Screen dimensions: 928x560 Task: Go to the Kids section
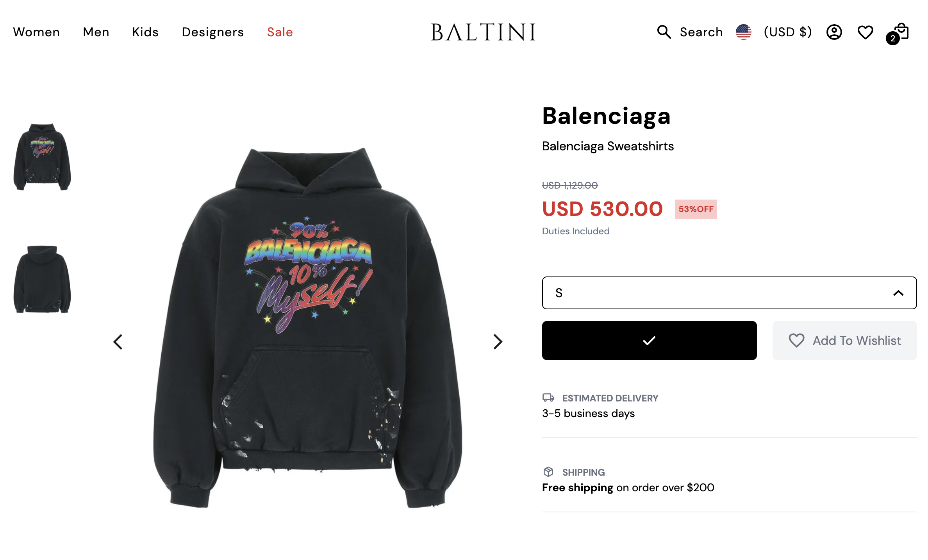pos(145,32)
